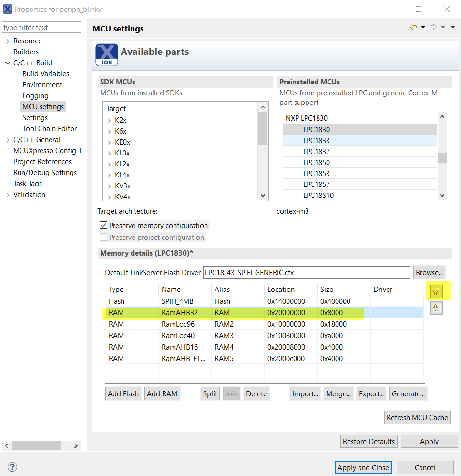Open the Task Tags page

(28, 184)
